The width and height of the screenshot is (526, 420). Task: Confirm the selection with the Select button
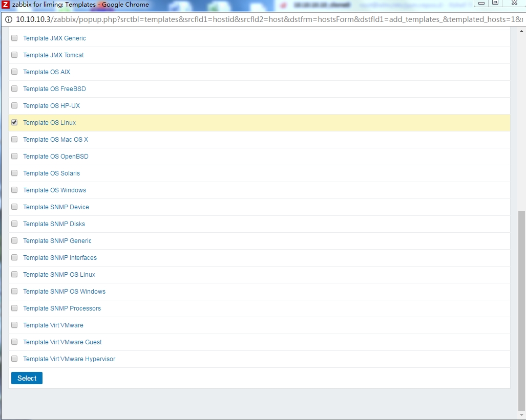(x=27, y=378)
